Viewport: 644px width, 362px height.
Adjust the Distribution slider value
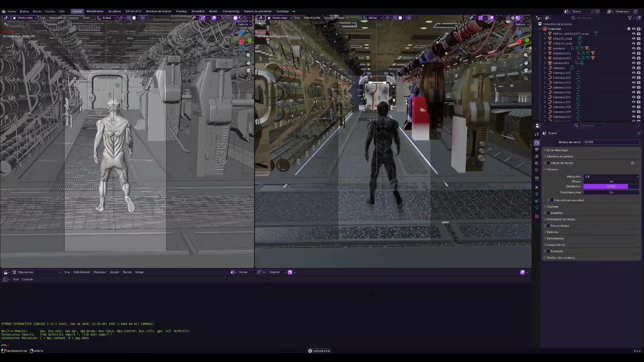pos(611,186)
